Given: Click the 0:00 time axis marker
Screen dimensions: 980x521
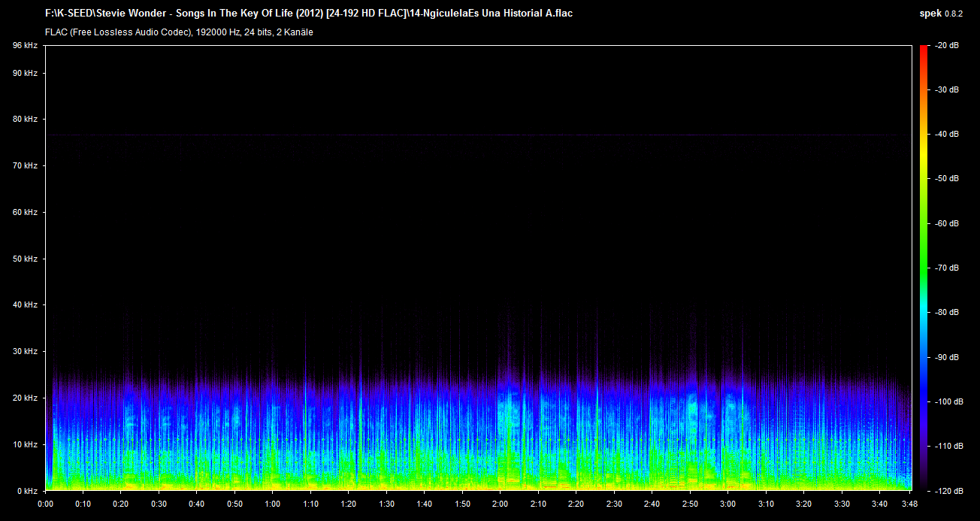Looking at the screenshot, I should click(x=45, y=504).
